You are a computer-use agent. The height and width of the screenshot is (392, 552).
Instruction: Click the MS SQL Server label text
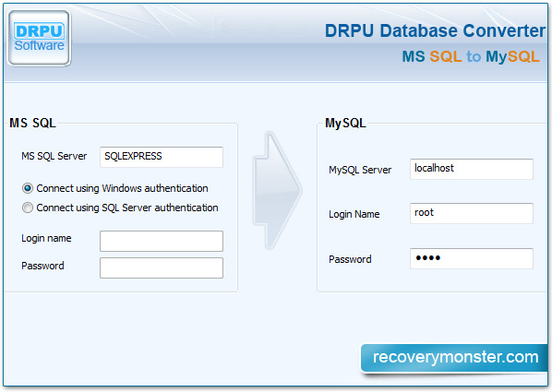[54, 156]
